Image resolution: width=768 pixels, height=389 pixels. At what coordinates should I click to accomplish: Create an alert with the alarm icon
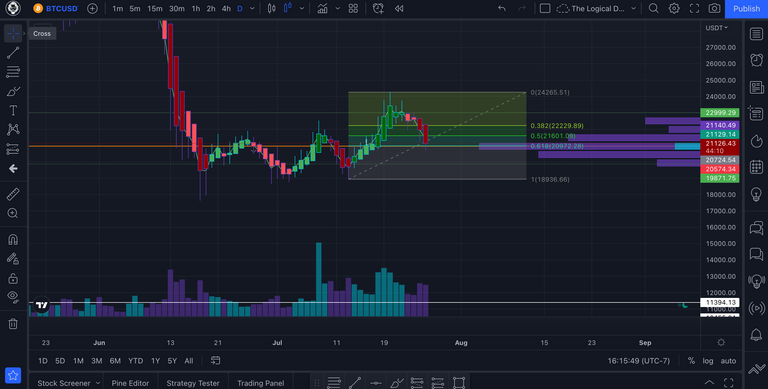click(378, 8)
